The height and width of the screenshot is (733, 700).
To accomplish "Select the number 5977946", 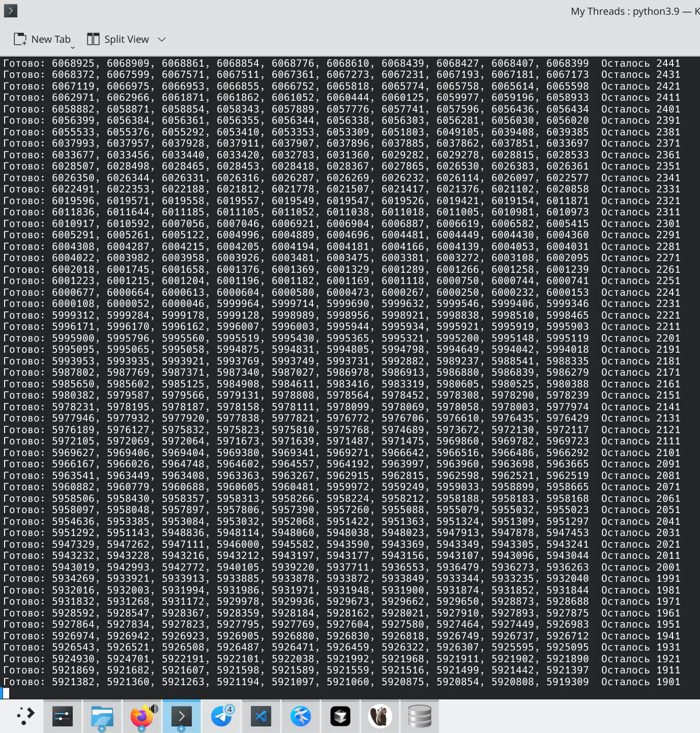I will (73, 418).
